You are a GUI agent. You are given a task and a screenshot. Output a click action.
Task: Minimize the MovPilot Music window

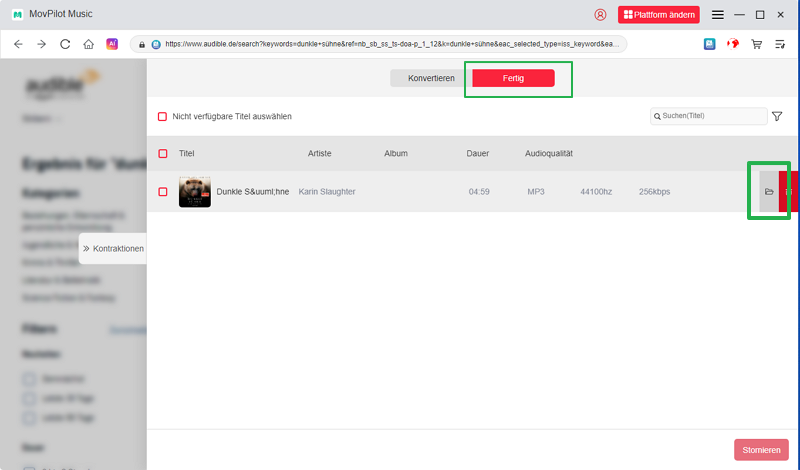(739, 15)
